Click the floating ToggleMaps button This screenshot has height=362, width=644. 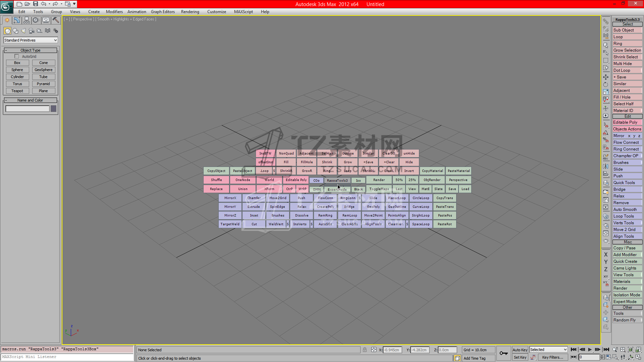[x=379, y=189]
